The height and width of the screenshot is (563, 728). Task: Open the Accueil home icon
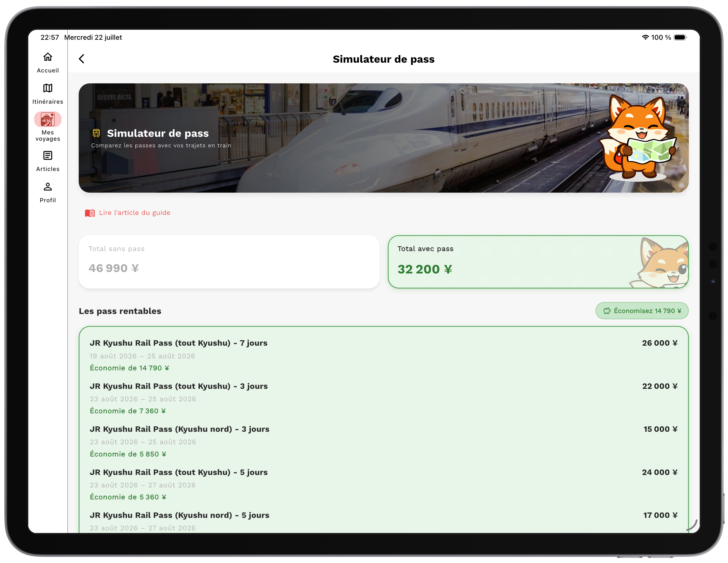48,57
